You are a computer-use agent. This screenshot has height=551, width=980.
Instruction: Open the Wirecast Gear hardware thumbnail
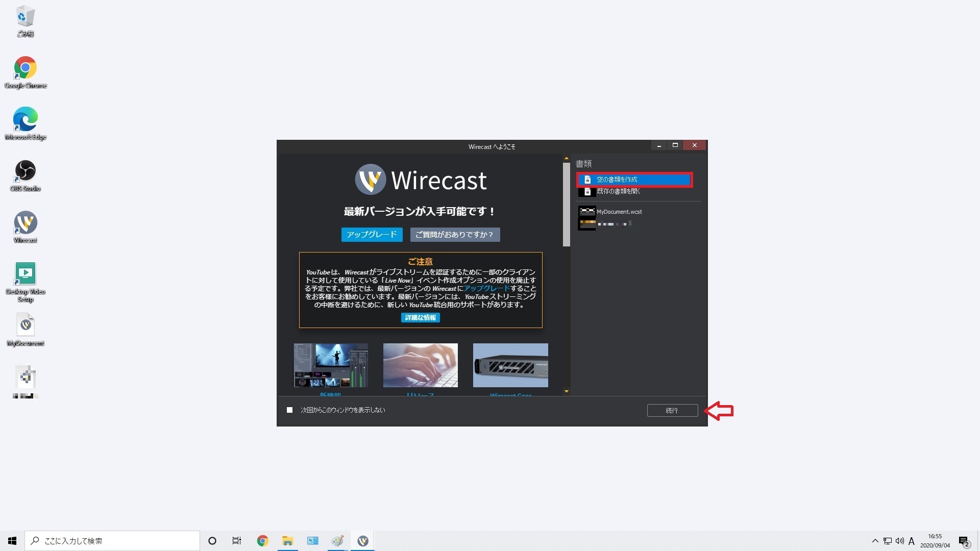coord(510,365)
